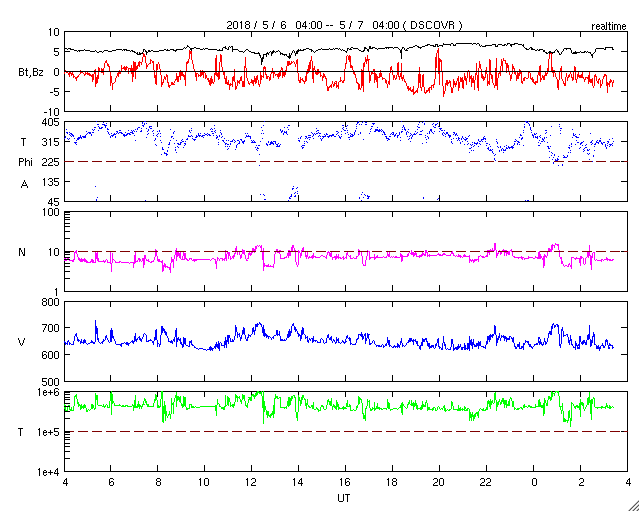Click the "realtime" label
640x512 pixels.
[609, 27]
